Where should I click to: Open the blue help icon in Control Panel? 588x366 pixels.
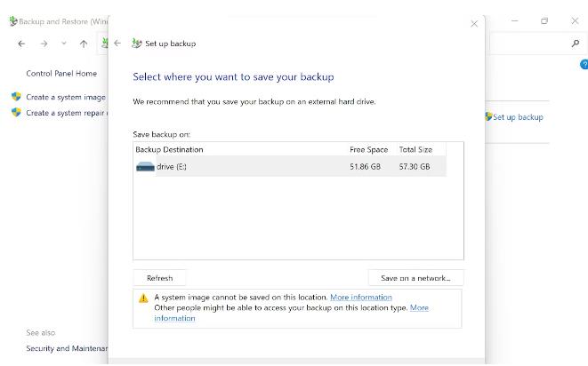pos(584,65)
